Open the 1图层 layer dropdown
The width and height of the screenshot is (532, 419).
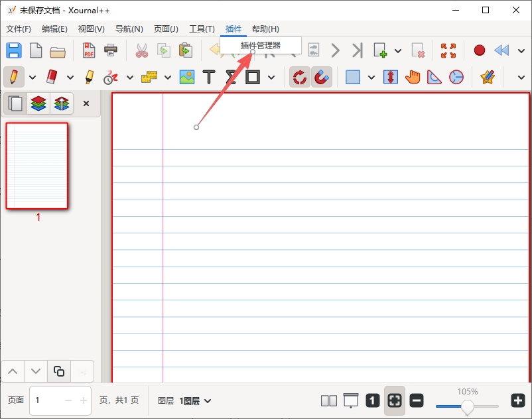pyautogui.click(x=195, y=401)
